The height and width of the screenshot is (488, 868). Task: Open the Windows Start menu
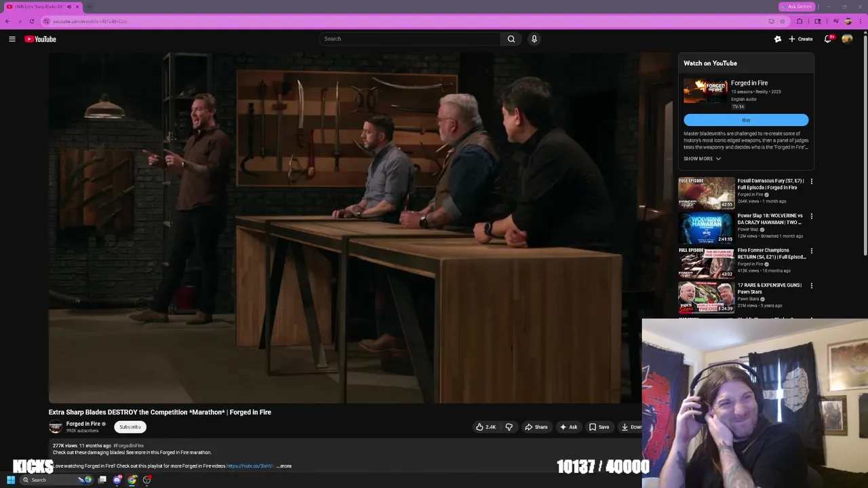[x=11, y=480]
